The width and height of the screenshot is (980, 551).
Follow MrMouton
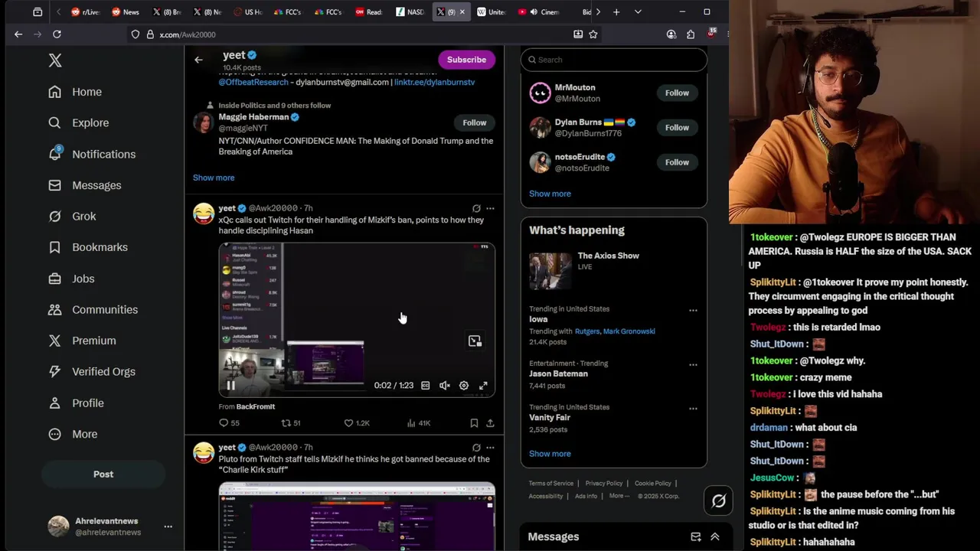(677, 93)
